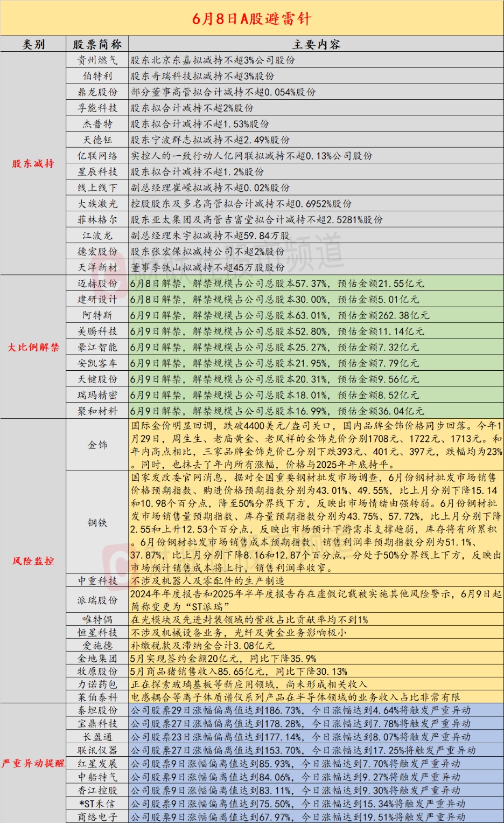Select stock name 红星发展
The height and width of the screenshot is (823, 504).
[97, 764]
